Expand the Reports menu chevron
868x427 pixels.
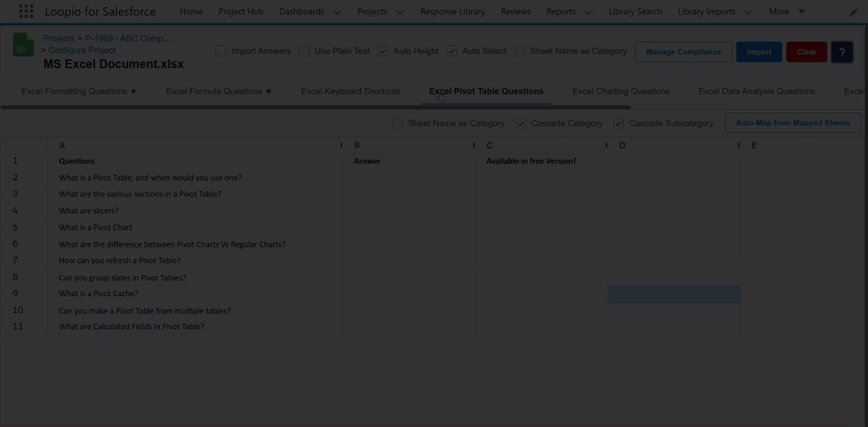pos(588,12)
